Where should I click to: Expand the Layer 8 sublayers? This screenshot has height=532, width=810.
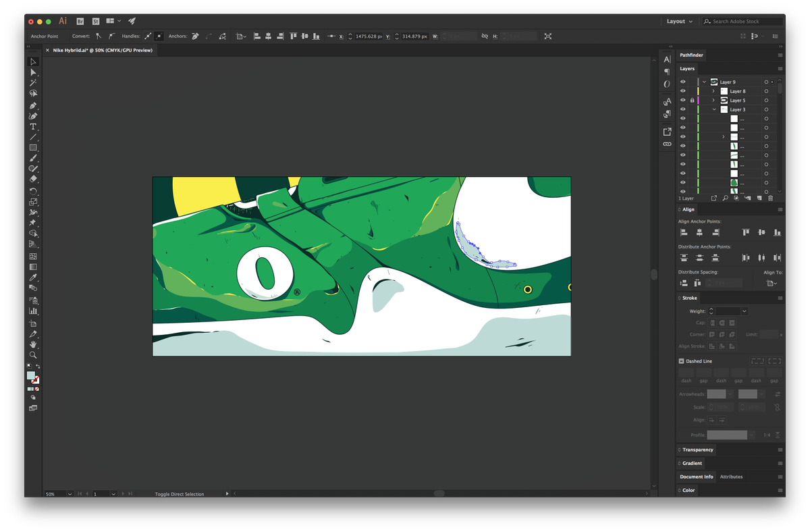click(x=713, y=90)
